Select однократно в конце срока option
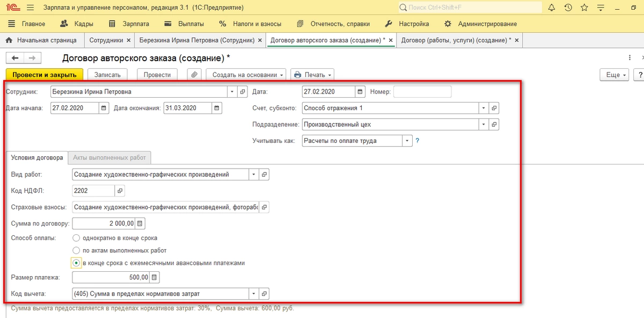The image size is (644, 318). [x=76, y=237]
